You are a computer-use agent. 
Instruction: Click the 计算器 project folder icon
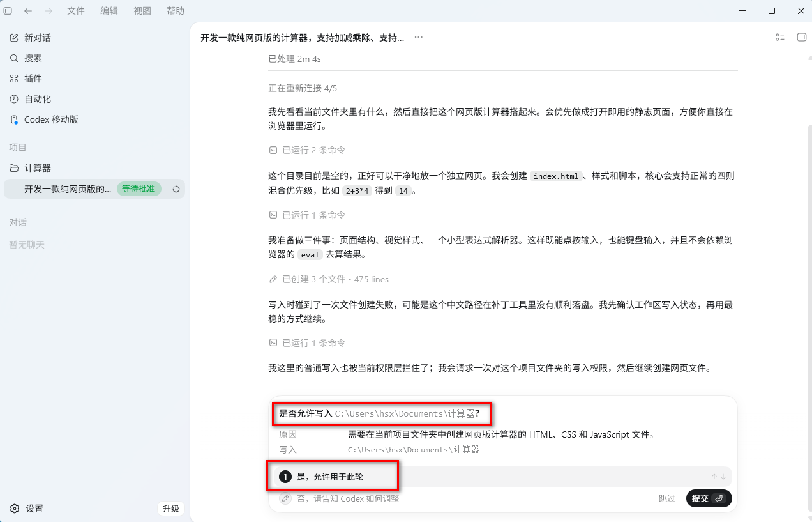(14, 168)
